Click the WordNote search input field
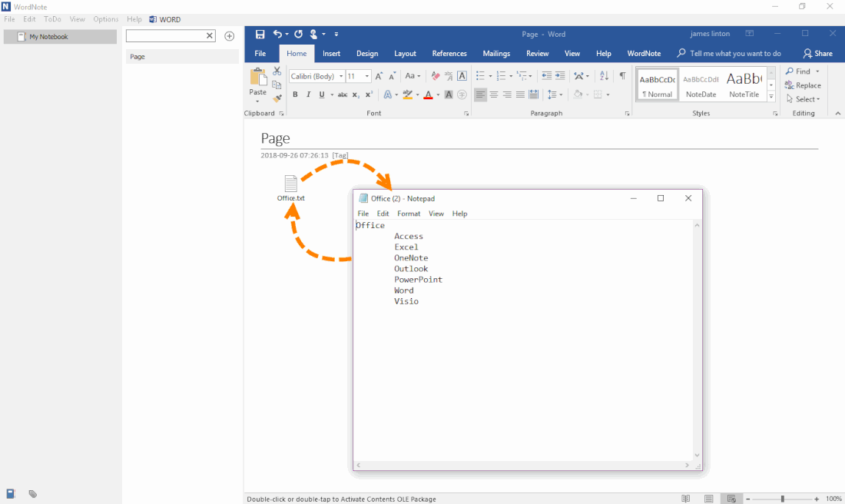The height and width of the screenshot is (504, 845). click(x=165, y=35)
